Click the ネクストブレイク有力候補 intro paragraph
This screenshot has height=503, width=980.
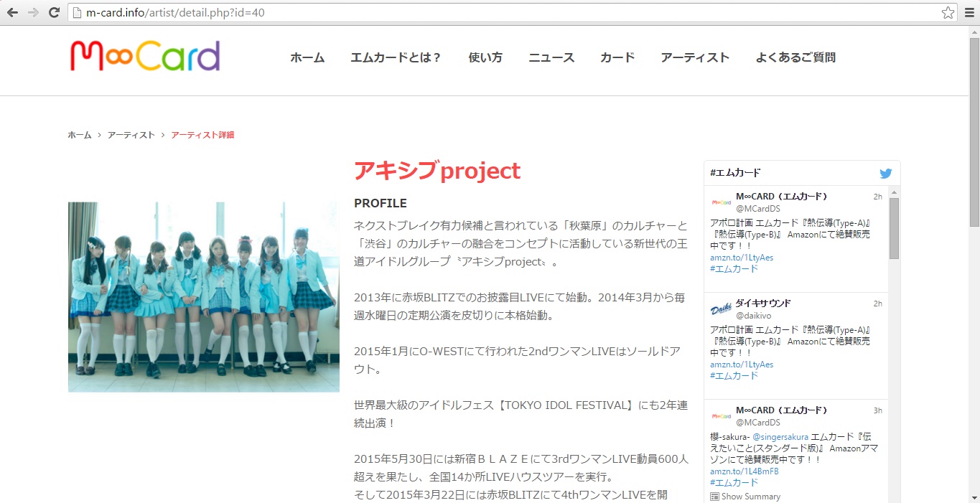(521, 243)
